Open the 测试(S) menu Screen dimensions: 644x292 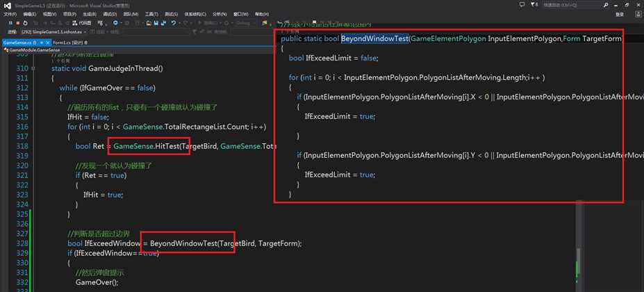[x=172, y=14]
